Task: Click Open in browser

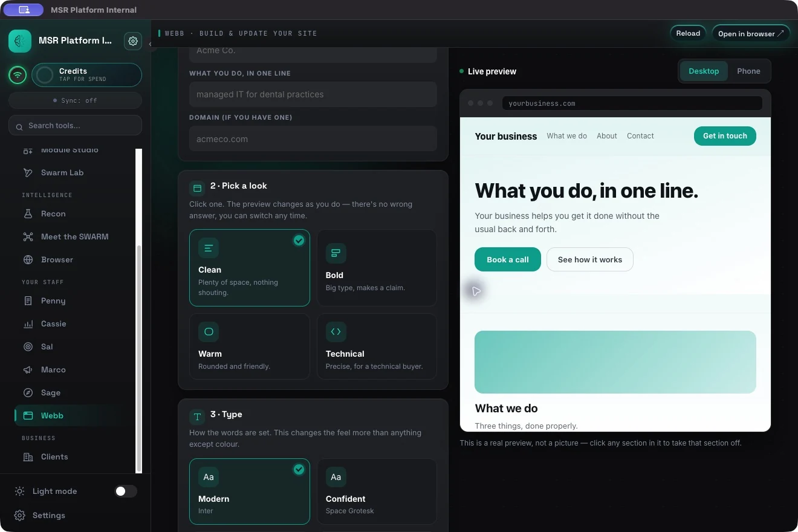Action: (x=751, y=33)
